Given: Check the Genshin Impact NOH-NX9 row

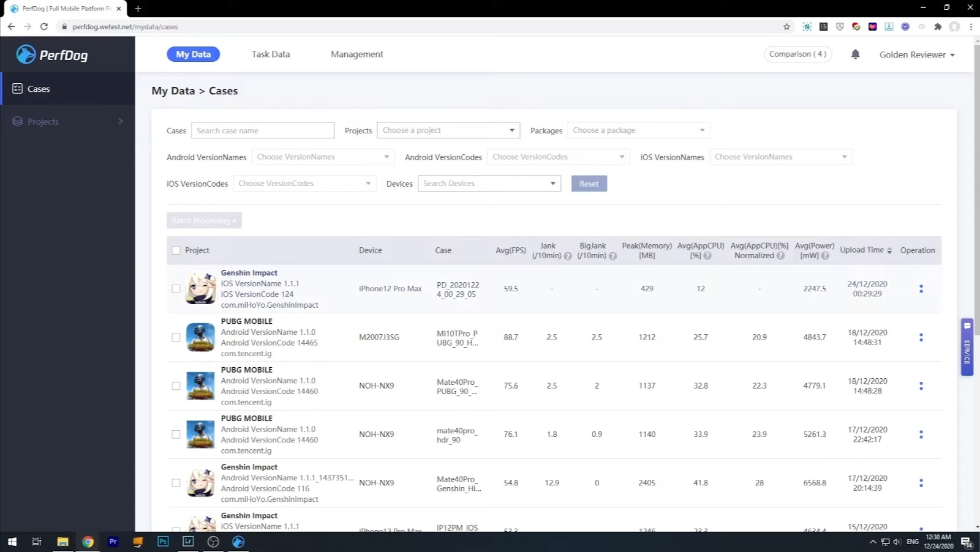Looking at the screenshot, I should (x=176, y=483).
